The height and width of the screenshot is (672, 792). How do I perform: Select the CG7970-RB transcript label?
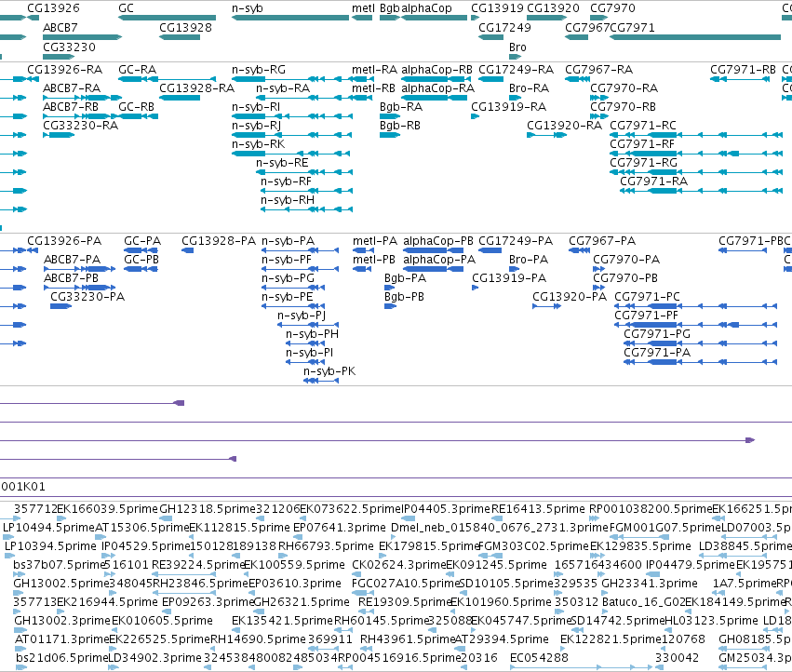pos(624,107)
